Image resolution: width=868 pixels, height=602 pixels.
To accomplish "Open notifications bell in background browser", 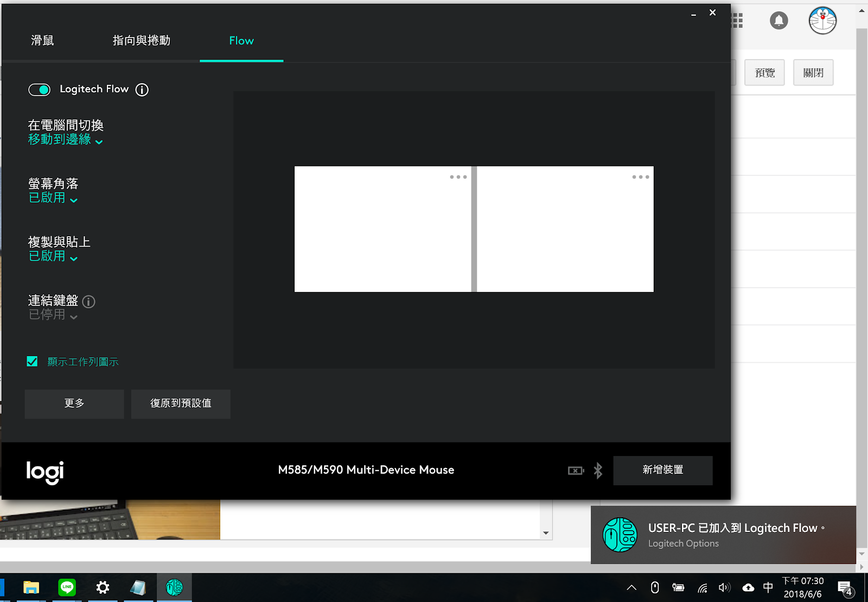I will tap(778, 21).
